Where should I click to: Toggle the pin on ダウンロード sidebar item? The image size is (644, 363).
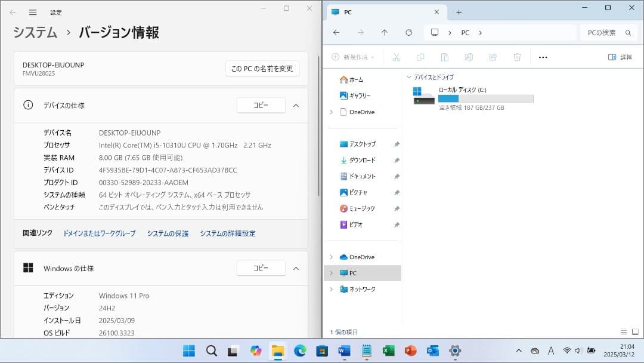(x=397, y=160)
